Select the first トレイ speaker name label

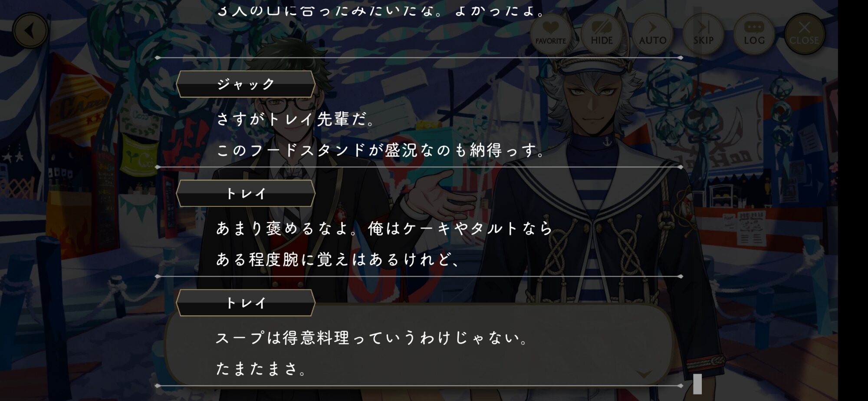tap(246, 193)
